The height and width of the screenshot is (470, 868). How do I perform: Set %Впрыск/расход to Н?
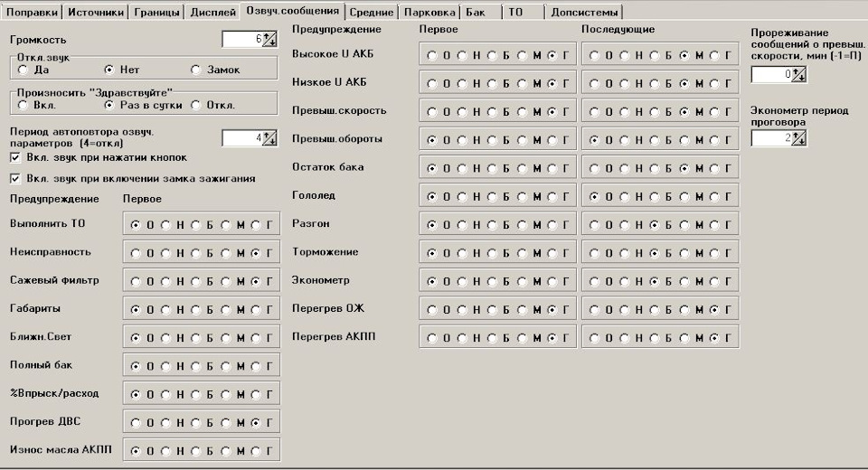[172, 394]
